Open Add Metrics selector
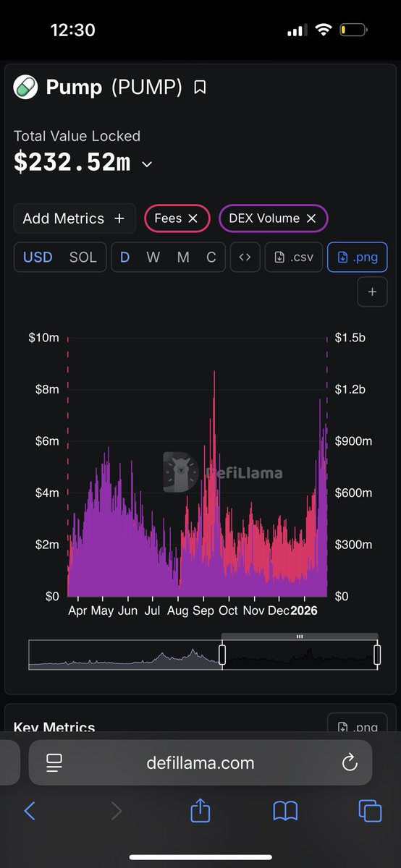Screen dimensions: 401x868 coord(75,218)
